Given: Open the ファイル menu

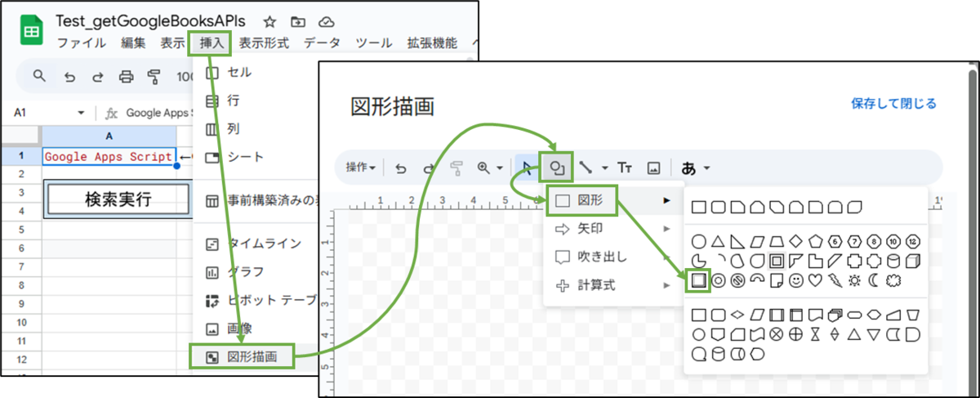Looking at the screenshot, I should (81, 43).
